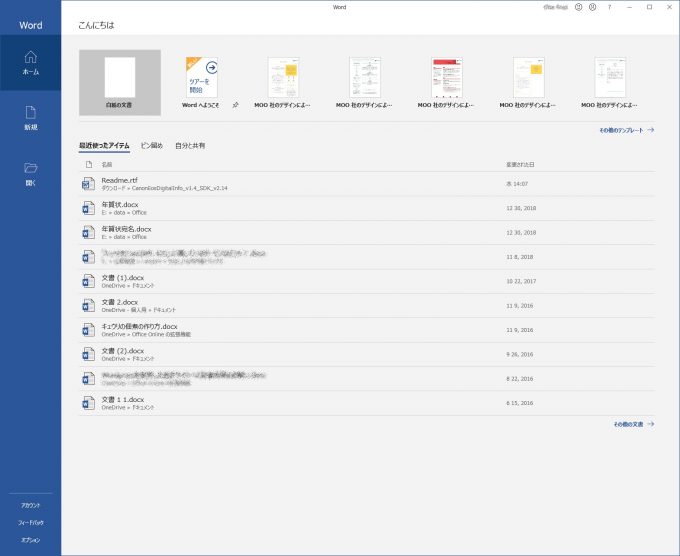This screenshot has width=680, height=556.
Task: Open キュウリの佳煮の作り方.docx file
Action: click(367, 330)
